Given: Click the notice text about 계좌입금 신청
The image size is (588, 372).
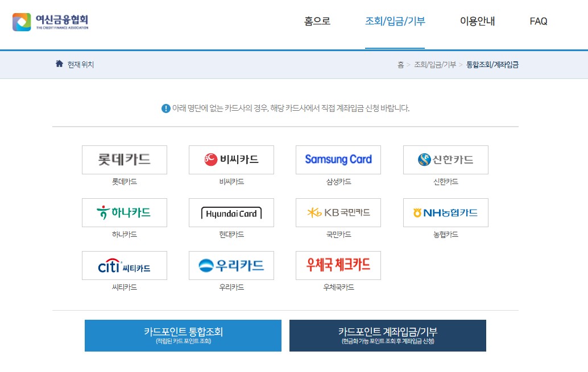Looking at the screenshot, I should pos(291,108).
